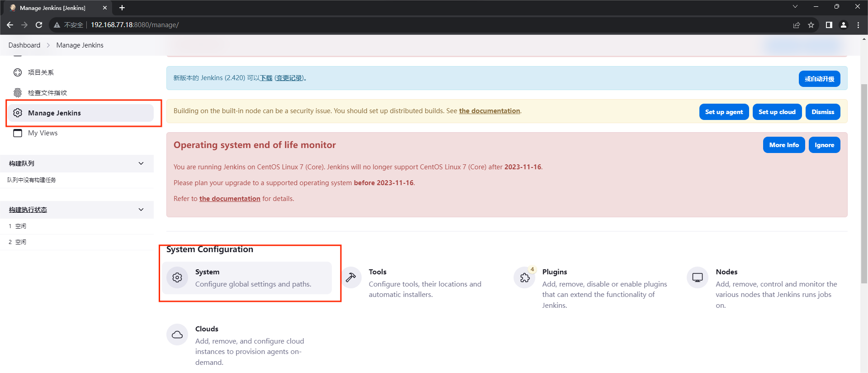Ignore the end-of-life monitor alert
This screenshot has height=373, width=868.
(824, 145)
